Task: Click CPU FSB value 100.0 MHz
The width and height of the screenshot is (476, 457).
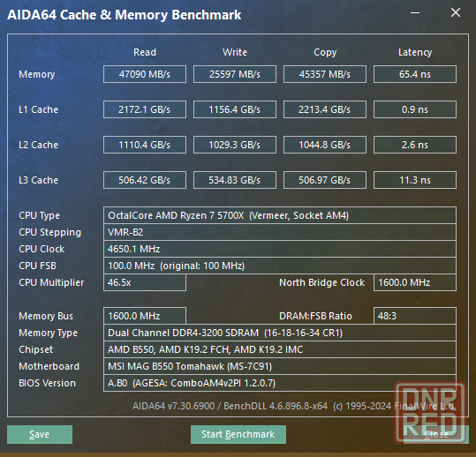Action: [280, 266]
